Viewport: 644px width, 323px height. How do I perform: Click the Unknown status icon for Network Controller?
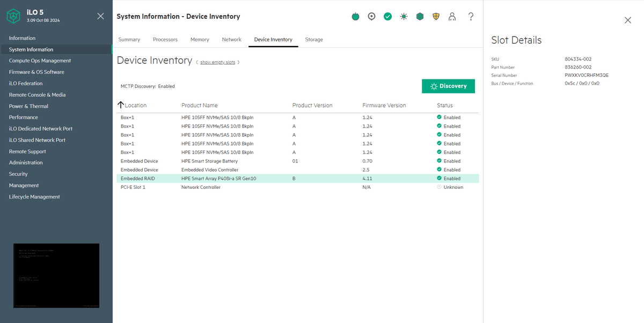click(x=440, y=187)
